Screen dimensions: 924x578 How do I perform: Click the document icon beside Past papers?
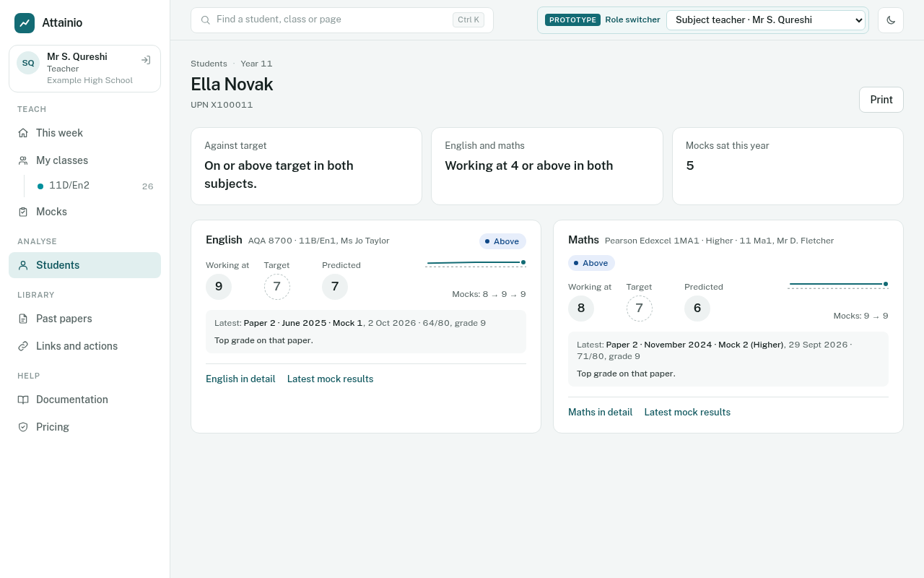click(23, 319)
